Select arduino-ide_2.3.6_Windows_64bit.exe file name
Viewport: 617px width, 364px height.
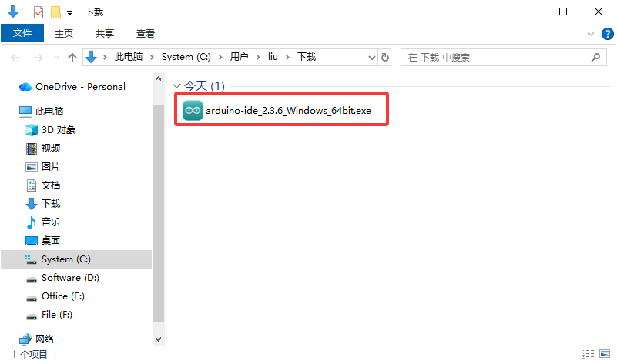pyautogui.click(x=288, y=111)
